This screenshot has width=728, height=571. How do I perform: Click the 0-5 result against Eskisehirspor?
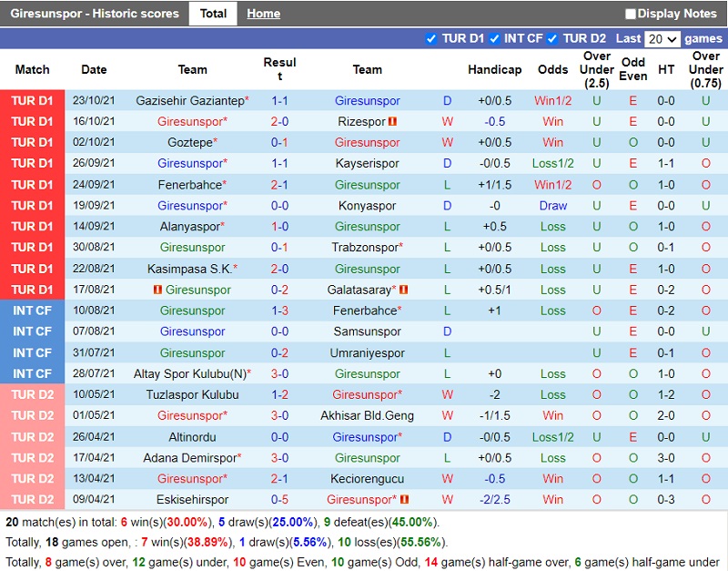279,500
